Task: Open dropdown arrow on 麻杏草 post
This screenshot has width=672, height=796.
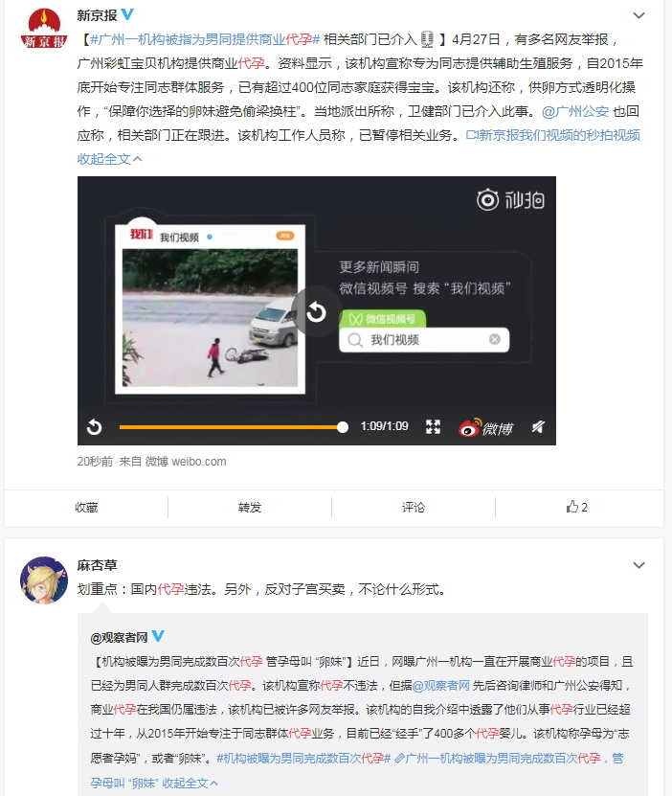Action: click(x=638, y=565)
